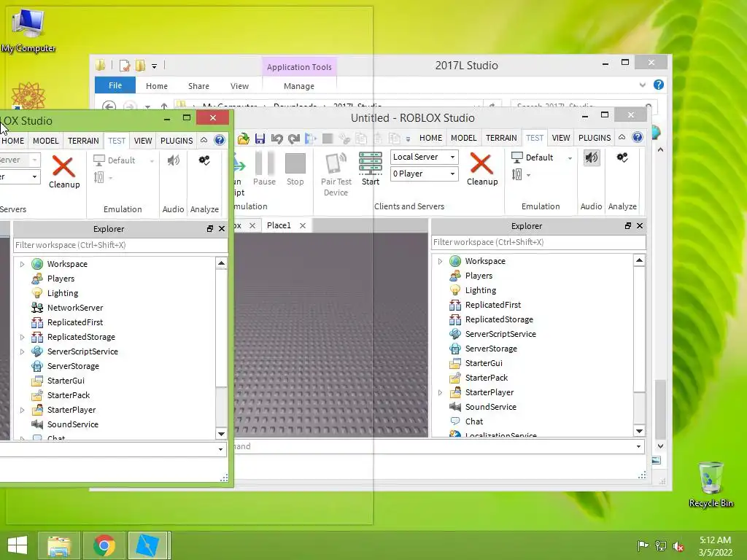The image size is (747, 560).
Task: Toggle Audio mute in the Untitled Studio window
Action: point(591,157)
